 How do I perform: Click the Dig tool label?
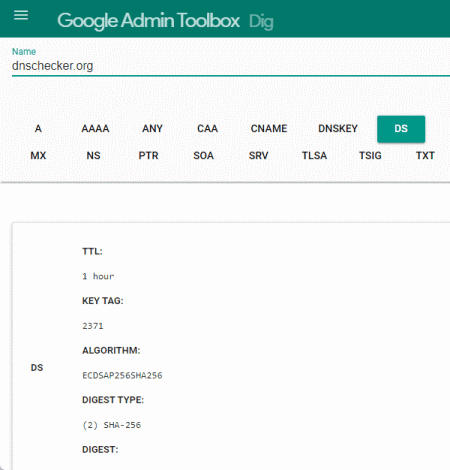coord(261,22)
